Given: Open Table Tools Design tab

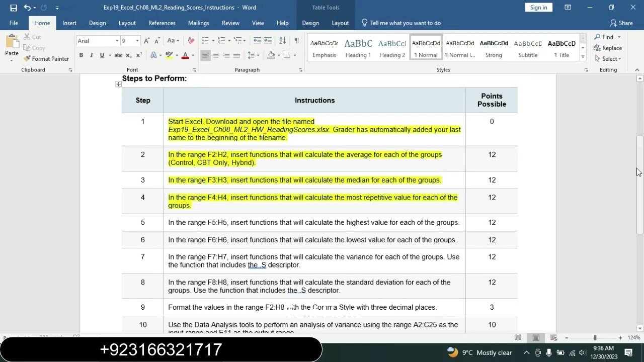Looking at the screenshot, I should click(310, 23).
